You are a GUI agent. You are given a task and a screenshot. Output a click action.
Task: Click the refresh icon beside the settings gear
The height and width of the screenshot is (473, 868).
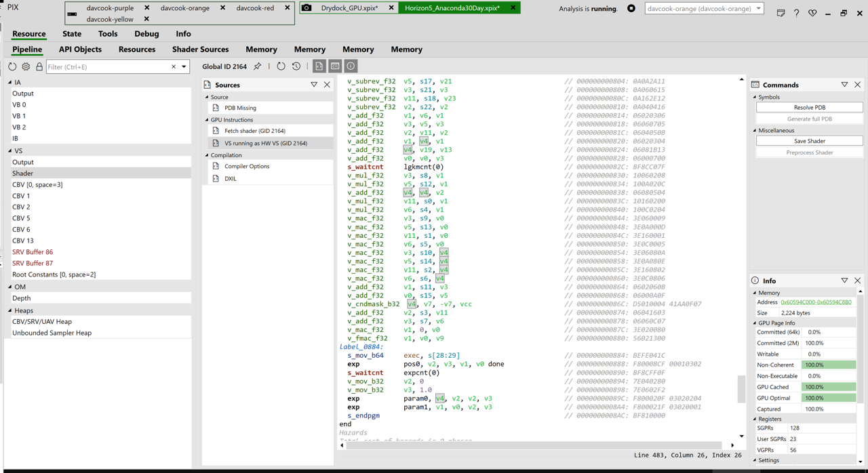[x=12, y=67]
